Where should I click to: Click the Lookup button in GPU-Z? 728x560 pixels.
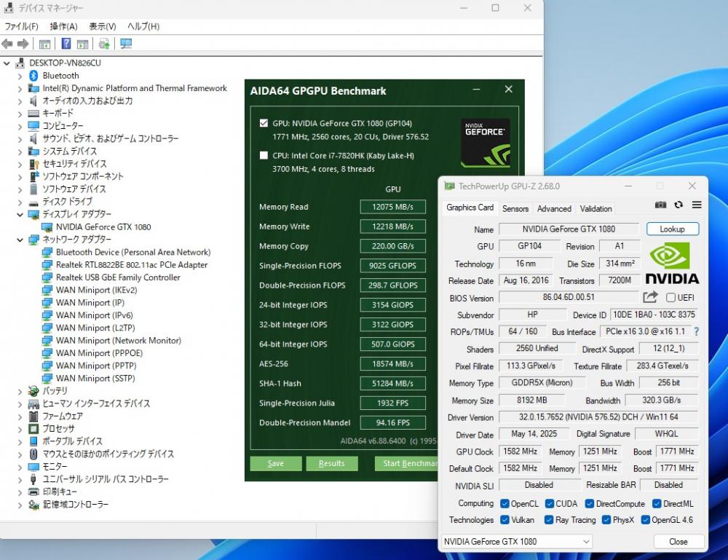(x=672, y=229)
